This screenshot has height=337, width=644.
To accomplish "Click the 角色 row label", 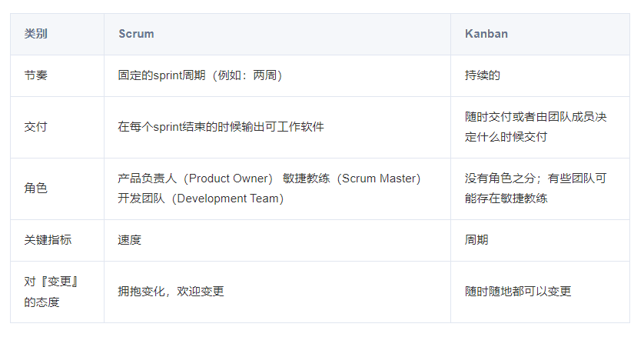I will point(35,189).
